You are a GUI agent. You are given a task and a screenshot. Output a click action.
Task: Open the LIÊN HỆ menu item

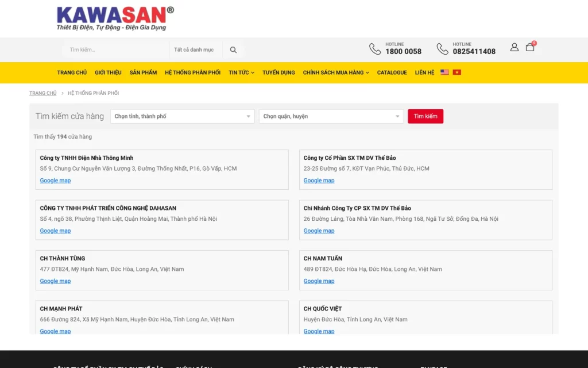click(x=424, y=72)
